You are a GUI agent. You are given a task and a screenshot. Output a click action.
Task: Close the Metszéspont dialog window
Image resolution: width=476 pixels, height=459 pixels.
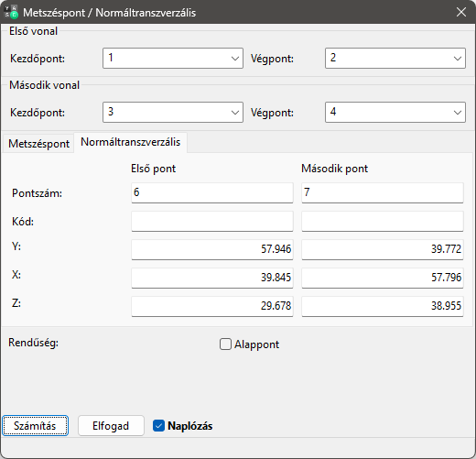tap(461, 12)
